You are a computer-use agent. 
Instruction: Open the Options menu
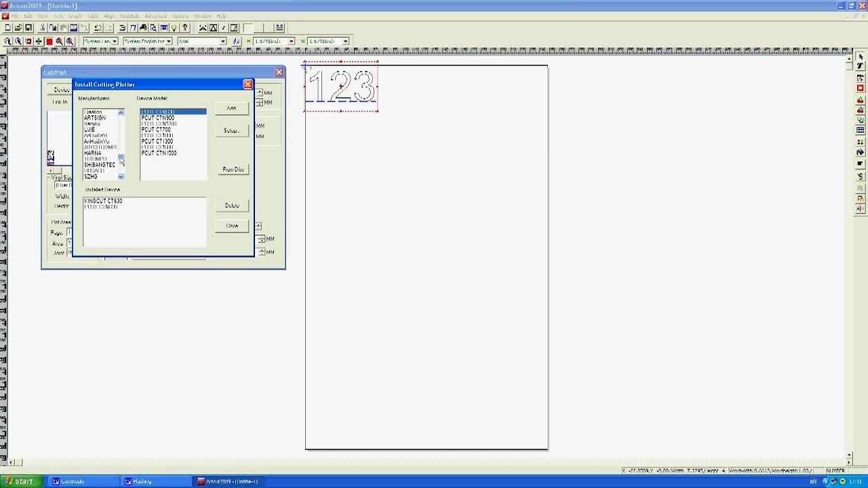(180, 16)
